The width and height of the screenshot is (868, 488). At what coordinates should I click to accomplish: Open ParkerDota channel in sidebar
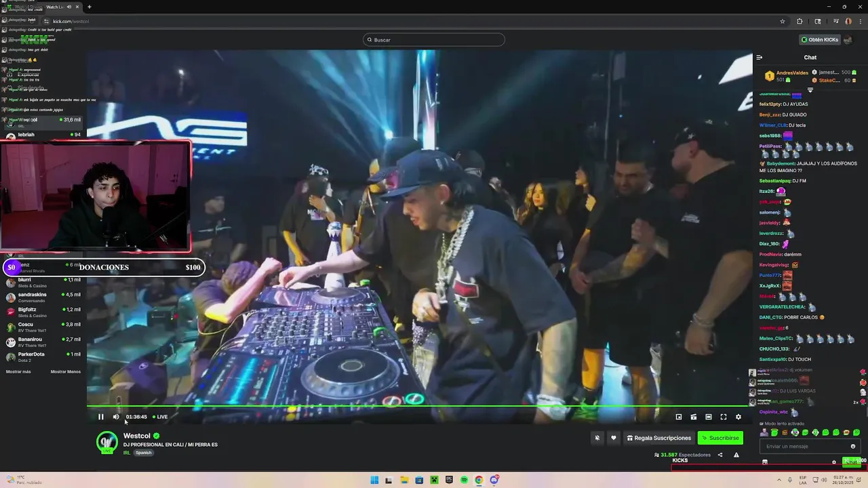point(42,356)
